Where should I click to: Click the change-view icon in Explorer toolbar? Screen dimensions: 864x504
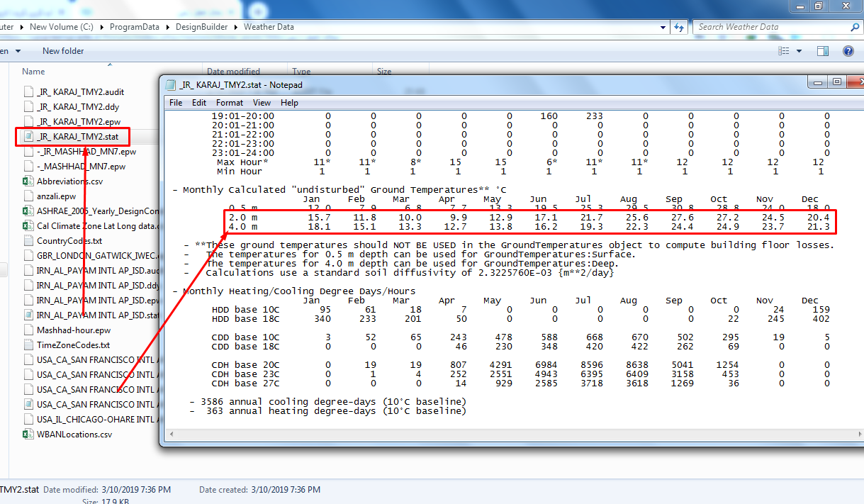(x=784, y=51)
